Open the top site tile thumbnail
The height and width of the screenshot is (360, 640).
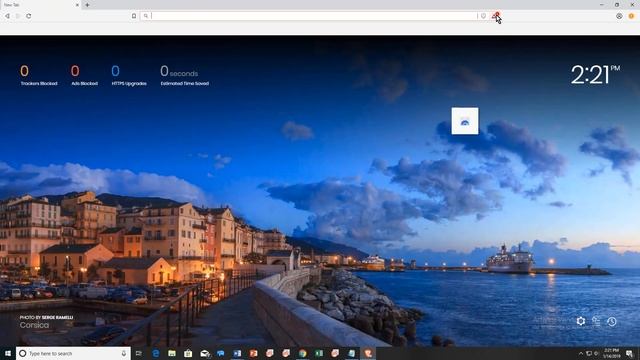pos(465,121)
